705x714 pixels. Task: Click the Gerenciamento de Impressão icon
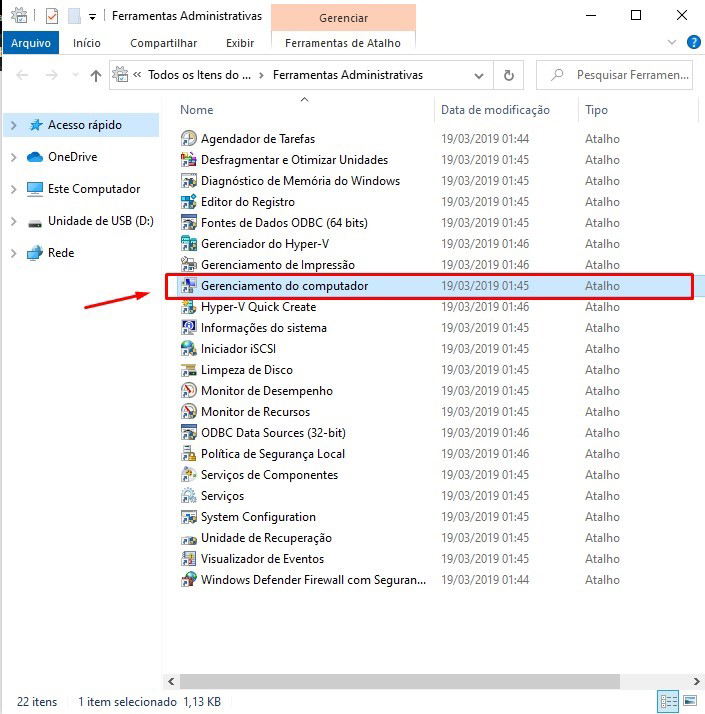click(x=189, y=264)
